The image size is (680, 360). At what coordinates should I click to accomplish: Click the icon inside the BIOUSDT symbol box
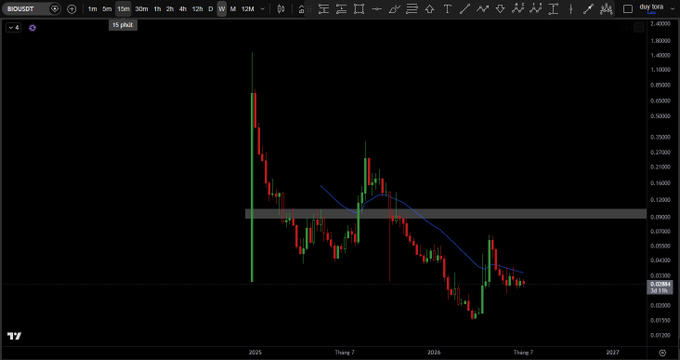coord(55,9)
